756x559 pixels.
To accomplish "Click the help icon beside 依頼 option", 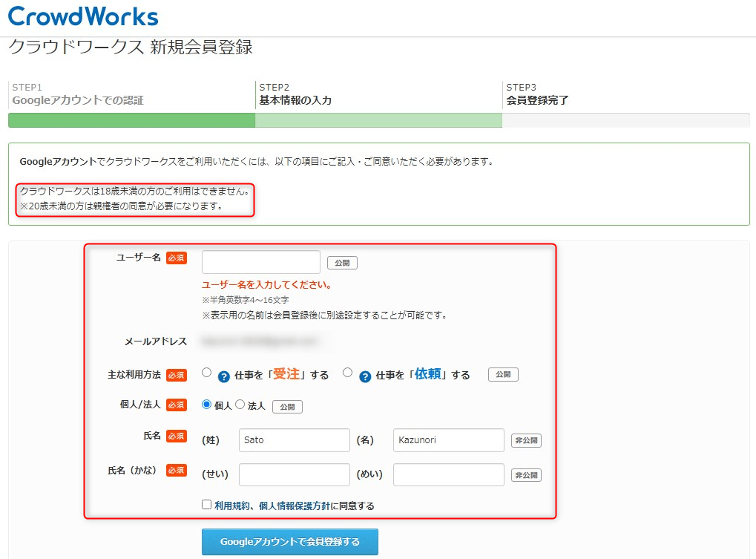I will point(365,376).
